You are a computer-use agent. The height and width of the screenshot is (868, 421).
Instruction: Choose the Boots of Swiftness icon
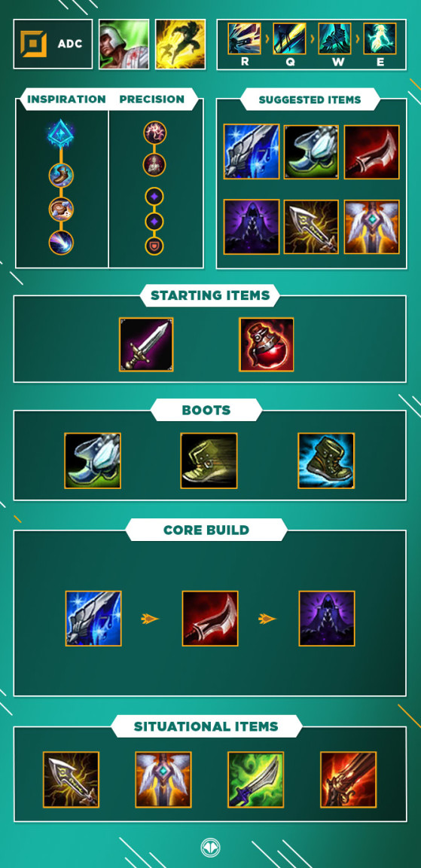[x=209, y=460]
